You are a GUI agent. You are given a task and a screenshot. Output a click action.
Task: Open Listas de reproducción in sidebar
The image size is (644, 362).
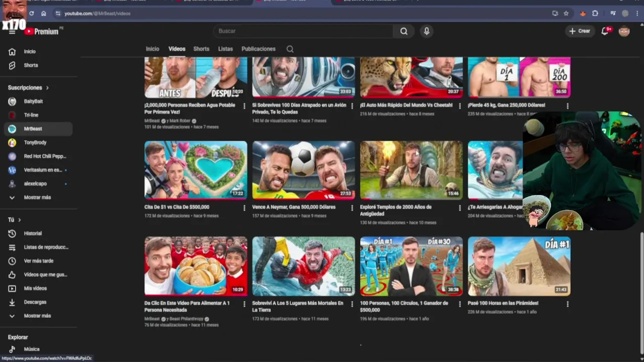39,247
